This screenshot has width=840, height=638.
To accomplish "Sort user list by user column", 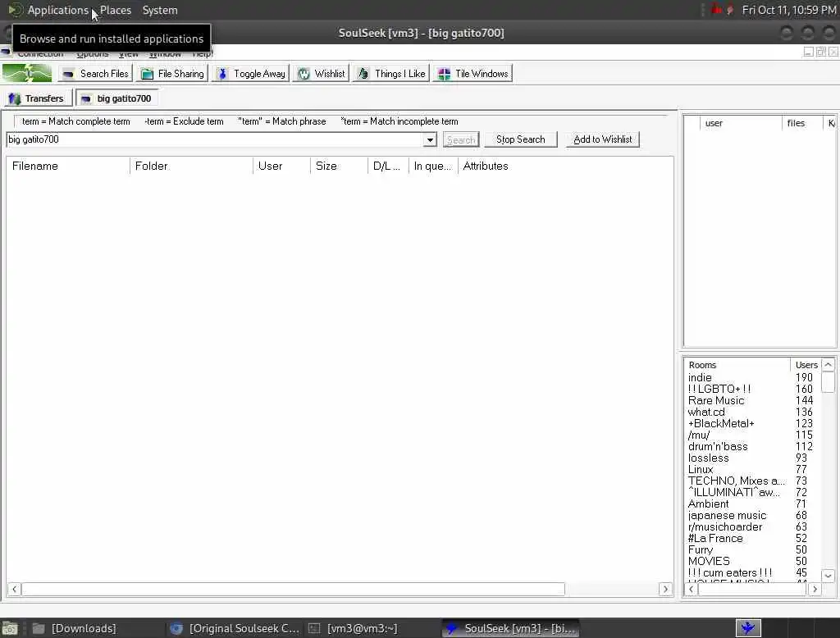I will [x=741, y=123].
